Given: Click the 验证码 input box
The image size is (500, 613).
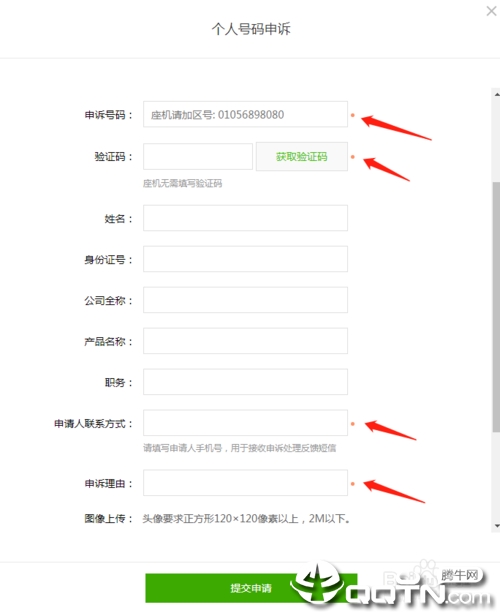Looking at the screenshot, I should (198, 156).
